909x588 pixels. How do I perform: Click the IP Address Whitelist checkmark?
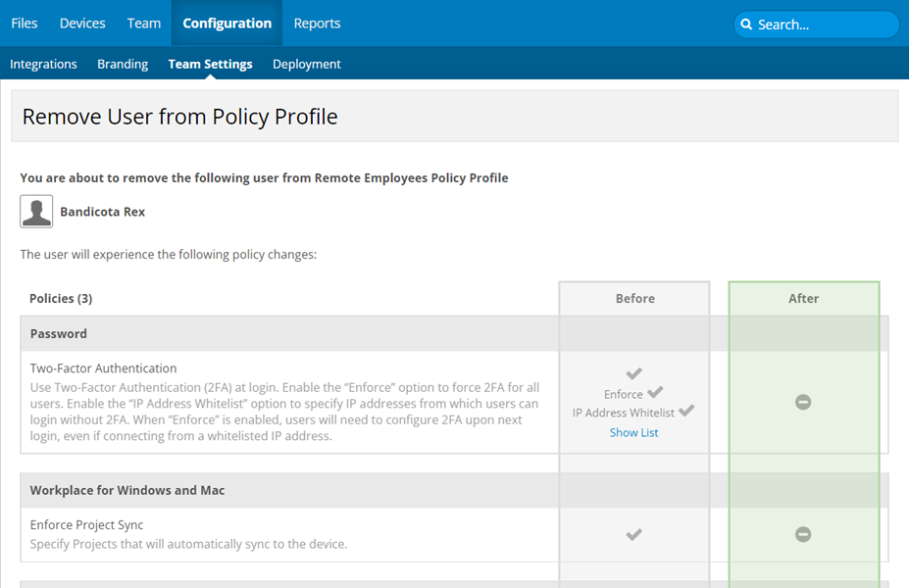686,412
